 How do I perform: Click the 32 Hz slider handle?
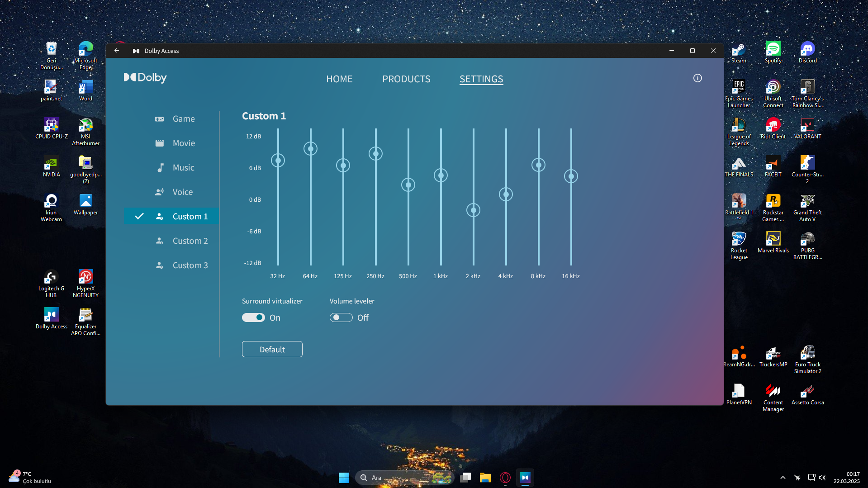(278, 161)
